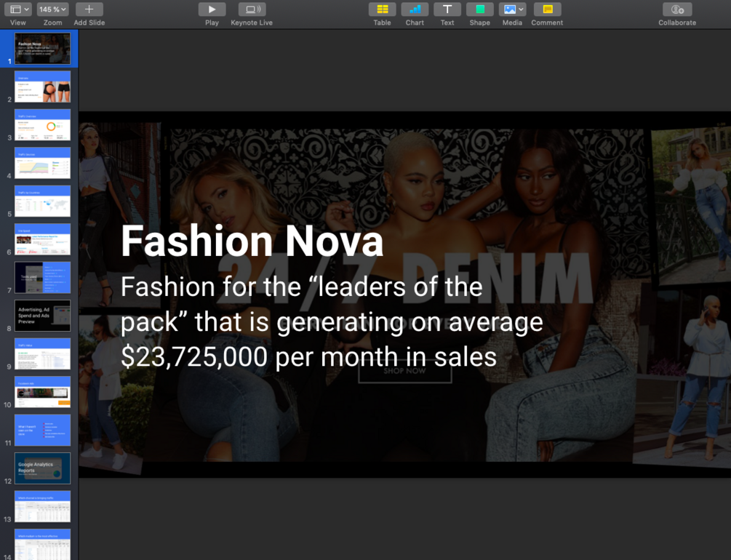Open the Media dropdown
Screen dimensions: 731x560
pyautogui.click(x=512, y=9)
